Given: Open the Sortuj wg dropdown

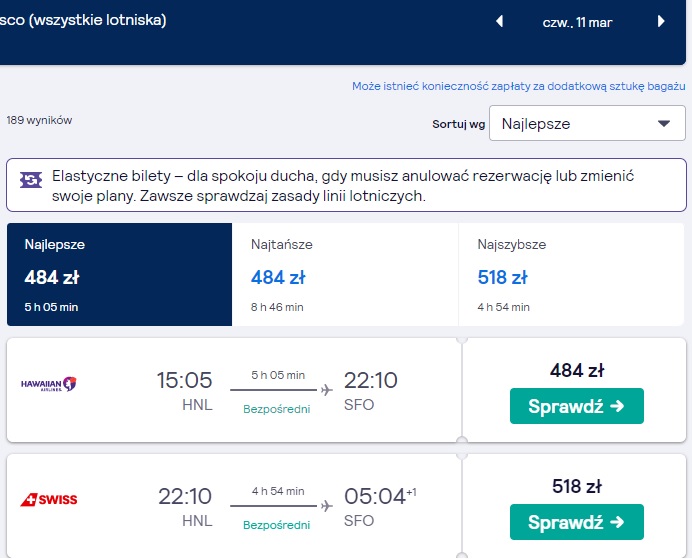Looking at the screenshot, I should coord(587,123).
